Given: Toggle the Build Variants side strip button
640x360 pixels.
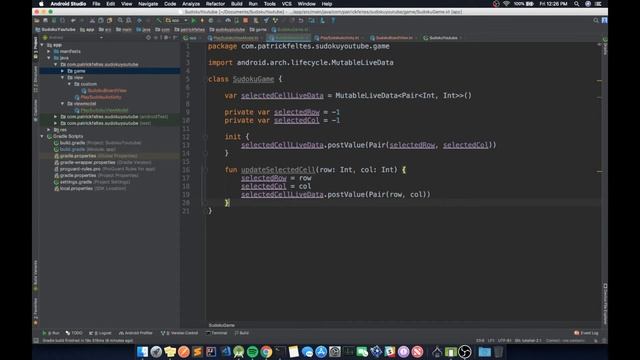Looking at the screenshot, I should click(x=36, y=275).
